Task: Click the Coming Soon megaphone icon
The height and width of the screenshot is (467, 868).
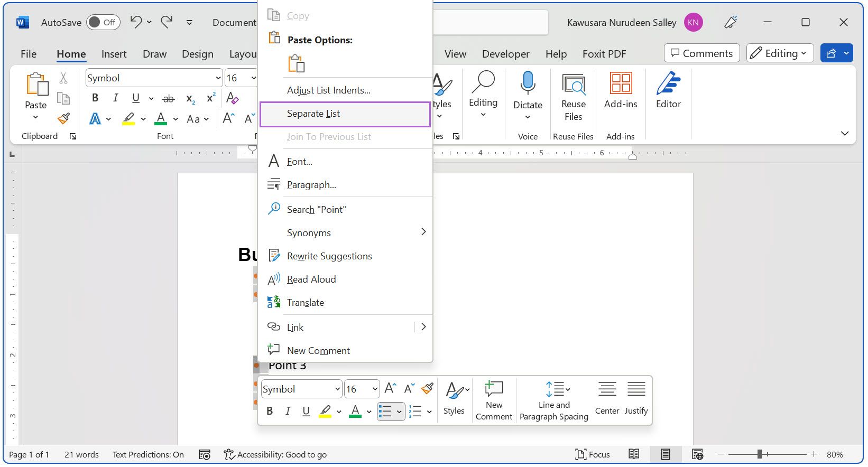Action: (731, 22)
